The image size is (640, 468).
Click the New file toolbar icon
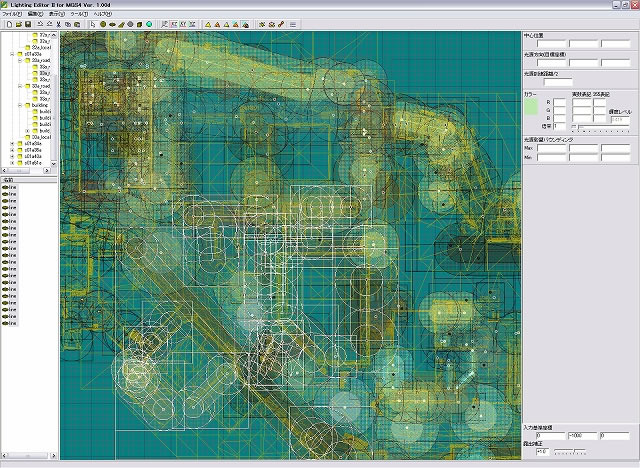tap(7, 23)
